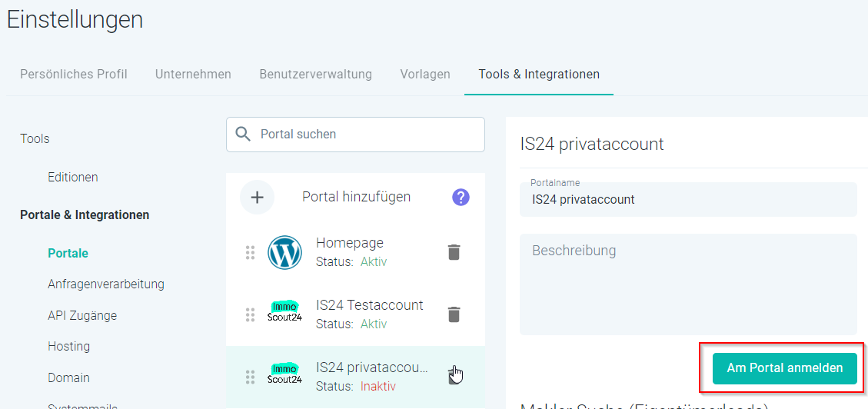This screenshot has height=409, width=868.
Task: Navigate to API Zugänge in sidebar
Action: tap(82, 315)
